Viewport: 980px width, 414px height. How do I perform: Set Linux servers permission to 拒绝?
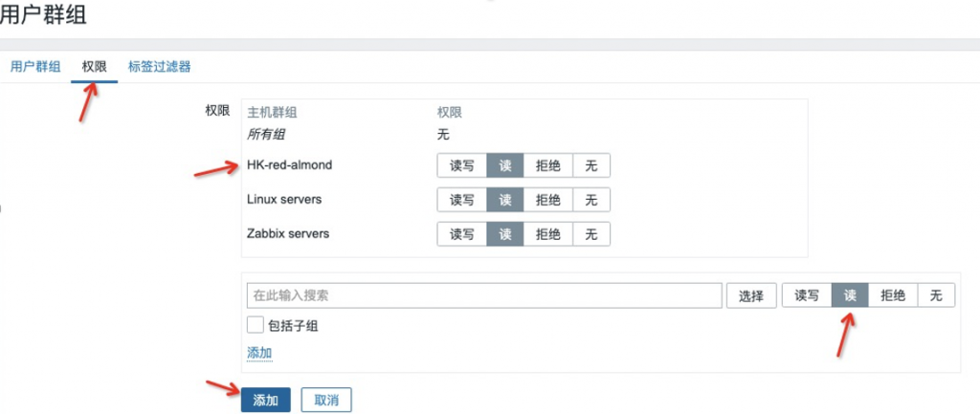tap(548, 200)
